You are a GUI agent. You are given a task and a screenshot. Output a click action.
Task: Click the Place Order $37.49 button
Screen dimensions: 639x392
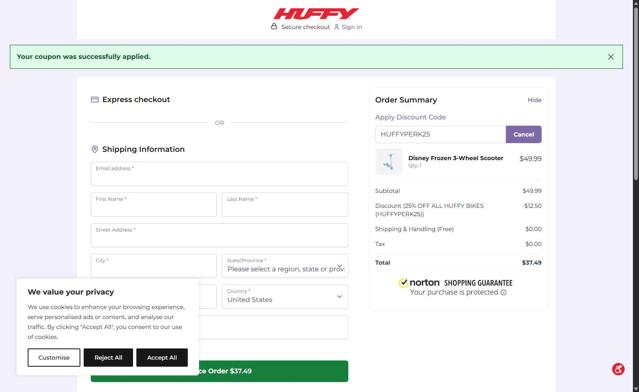[x=219, y=371]
